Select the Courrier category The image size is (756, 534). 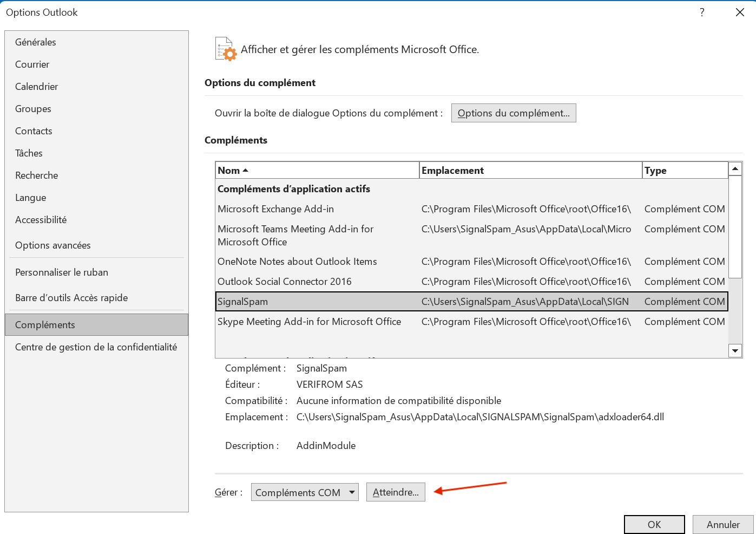(x=32, y=64)
